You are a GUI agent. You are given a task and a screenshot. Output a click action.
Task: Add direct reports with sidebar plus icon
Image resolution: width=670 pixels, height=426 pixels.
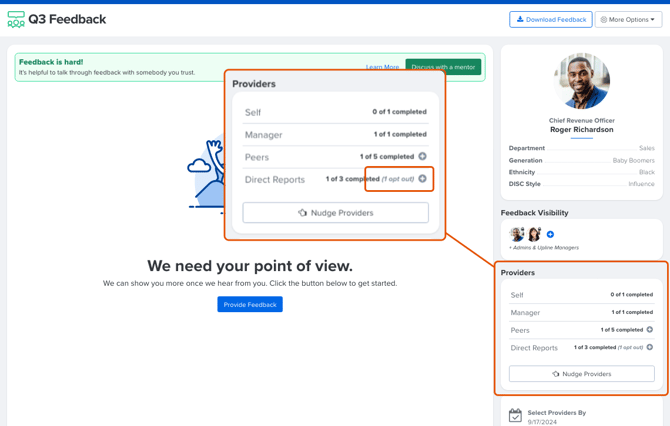649,348
